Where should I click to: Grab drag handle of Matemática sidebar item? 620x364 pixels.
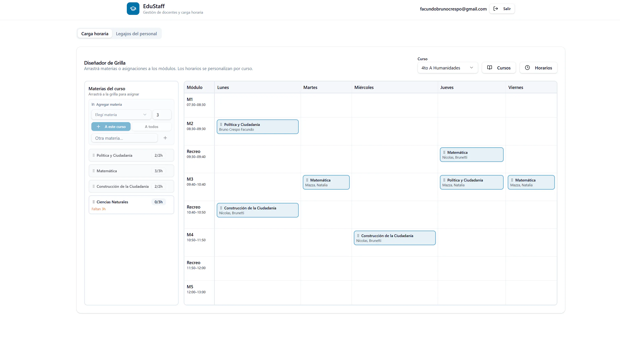coord(93,171)
